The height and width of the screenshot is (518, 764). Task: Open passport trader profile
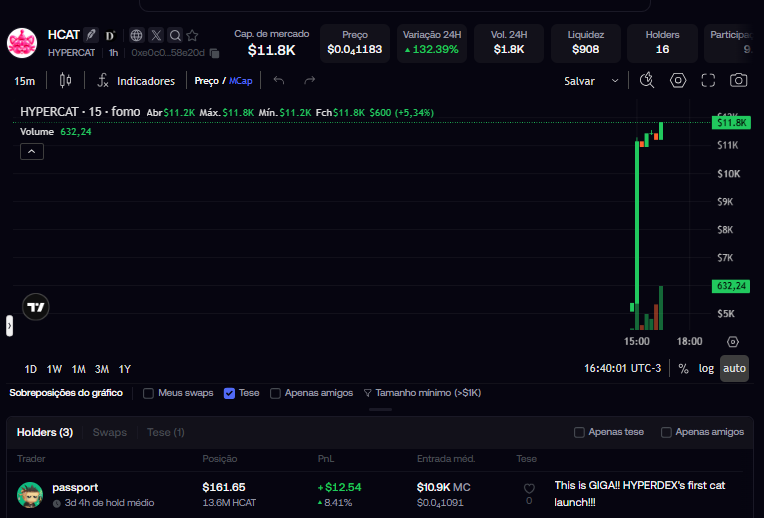pyautogui.click(x=75, y=487)
